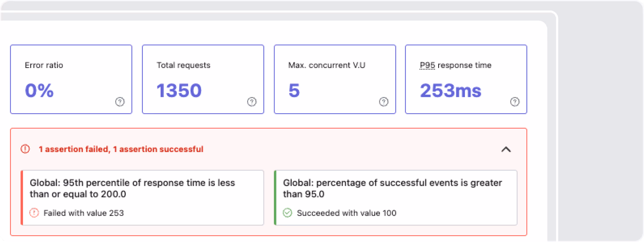Click the help icon in Total requests card
644x242 pixels.
click(252, 102)
